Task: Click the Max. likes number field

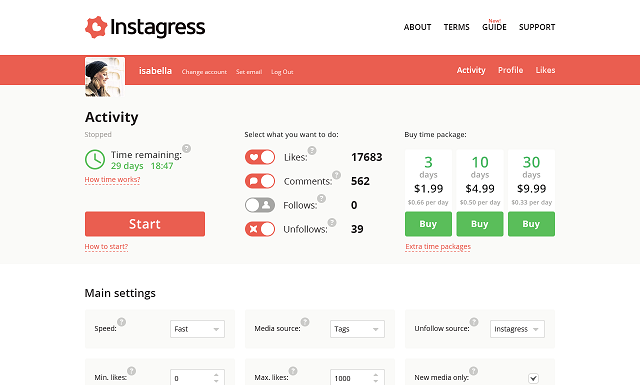Action: (357, 378)
